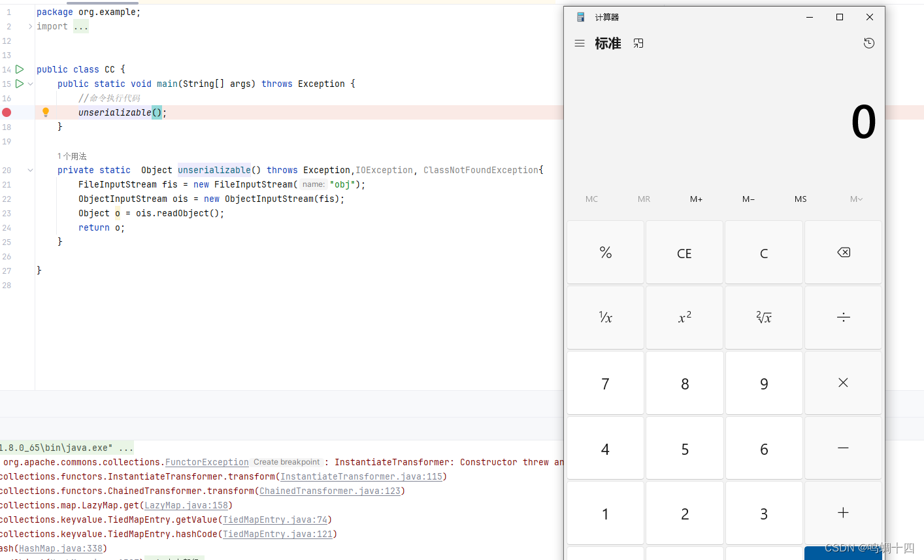Open the FunctorException link in console

click(x=207, y=462)
